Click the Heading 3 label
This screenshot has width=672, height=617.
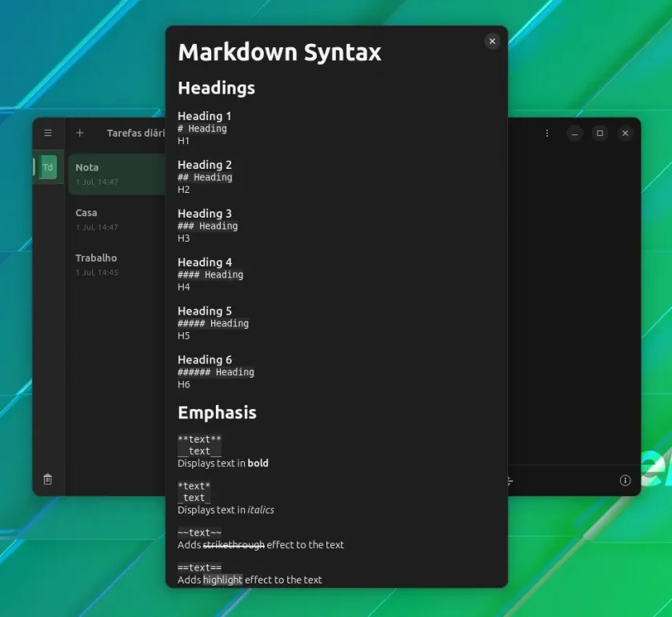[205, 214]
